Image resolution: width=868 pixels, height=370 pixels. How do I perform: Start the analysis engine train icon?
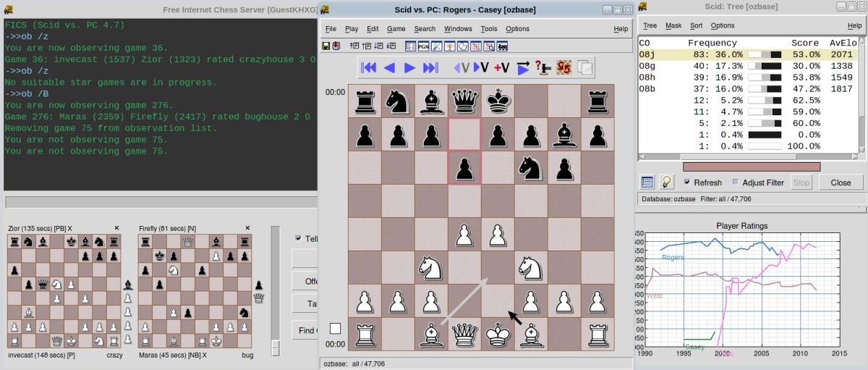[x=502, y=46]
